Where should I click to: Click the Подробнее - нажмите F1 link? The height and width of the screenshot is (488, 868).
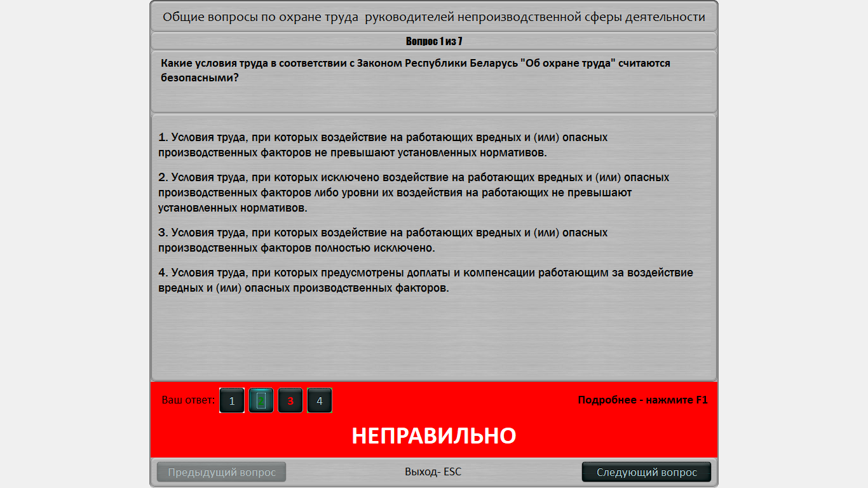644,399
